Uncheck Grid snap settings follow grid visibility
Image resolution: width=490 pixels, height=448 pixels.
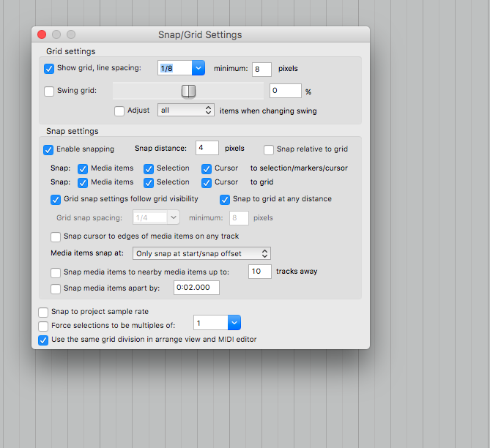pos(56,200)
